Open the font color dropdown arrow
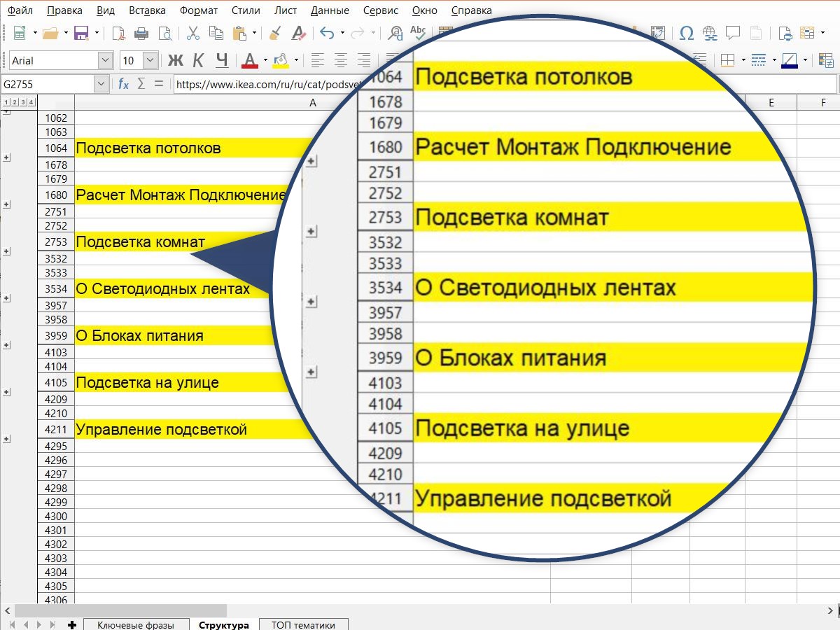Image resolution: width=840 pixels, height=630 pixels. pos(265,60)
